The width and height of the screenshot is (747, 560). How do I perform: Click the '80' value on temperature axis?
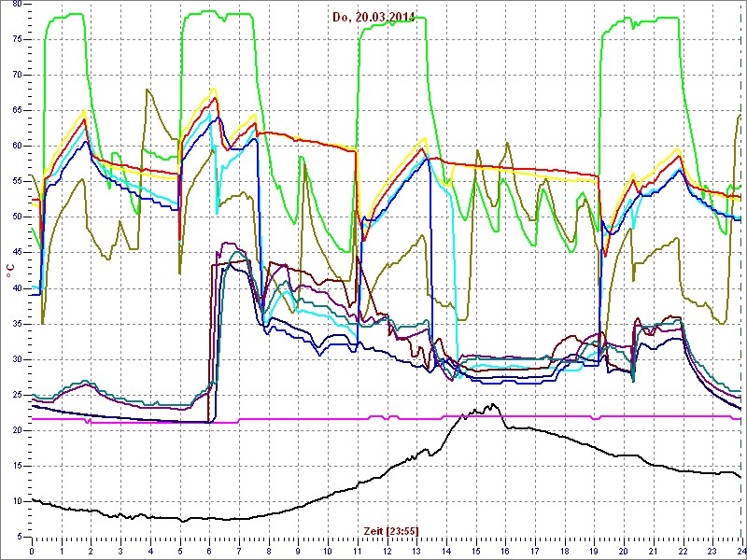(x=17, y=4)
